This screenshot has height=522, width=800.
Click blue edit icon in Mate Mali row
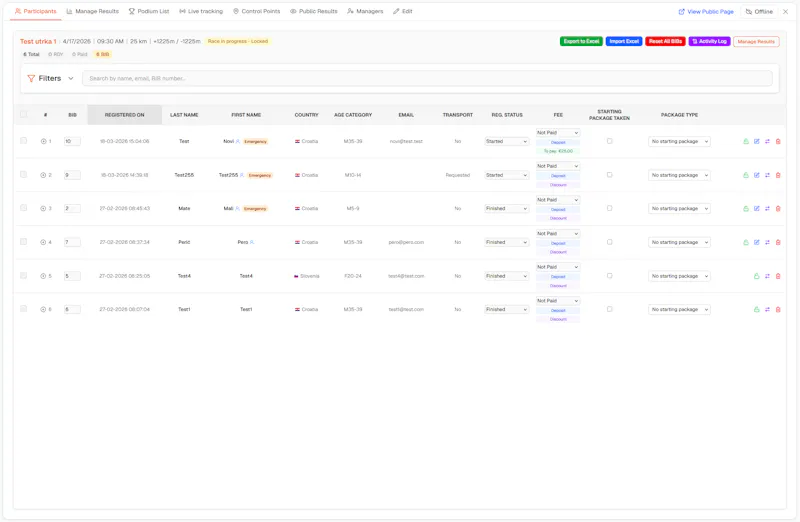point(757,209)
